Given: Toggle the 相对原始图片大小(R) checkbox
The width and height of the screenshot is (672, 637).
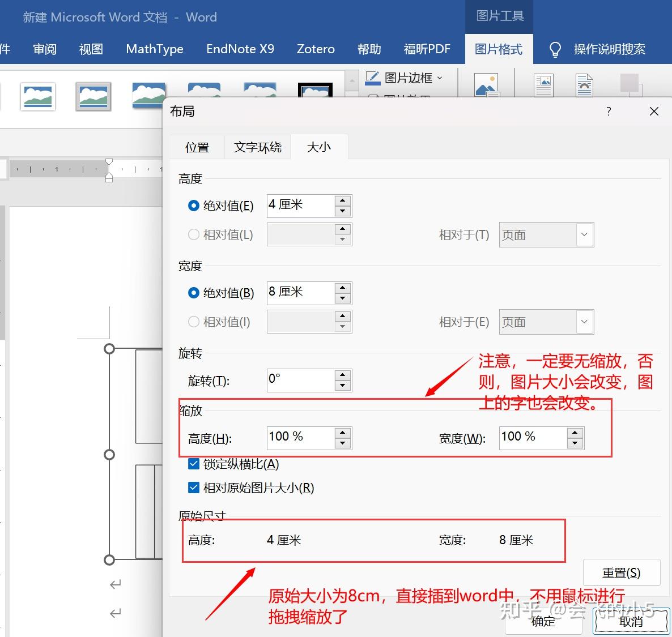Looking at the screenshot, I should coord(193,488).
